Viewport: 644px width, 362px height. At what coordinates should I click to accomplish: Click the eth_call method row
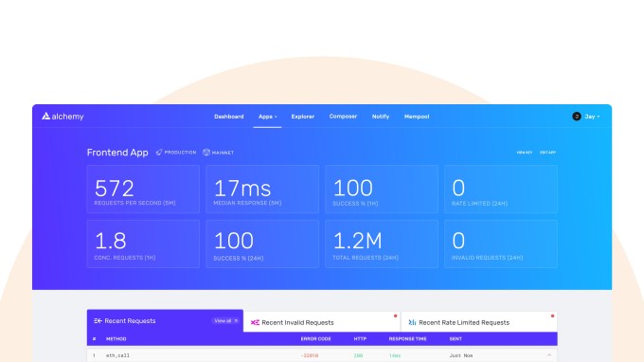pyautogui.click(x=322, y=355)
